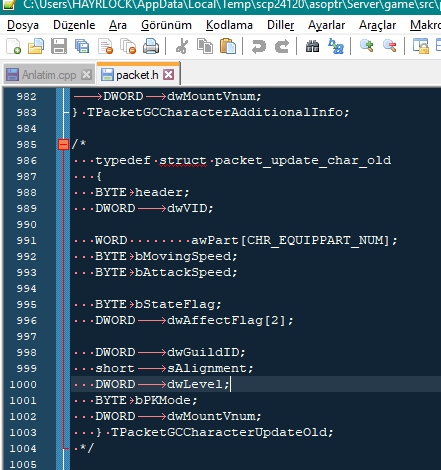Open the Araçlar menu
This screenshot has width=441, height=470.
point(377,25)
